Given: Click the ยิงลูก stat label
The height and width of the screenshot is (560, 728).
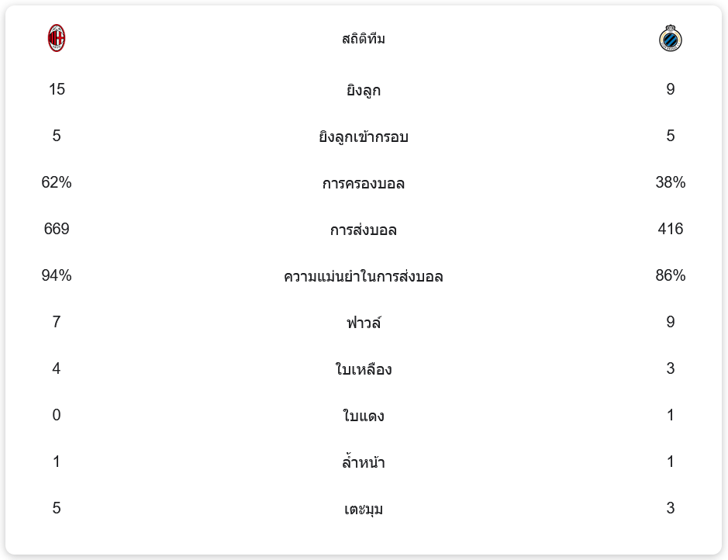Looking at the screenshot, I should 364,90.
